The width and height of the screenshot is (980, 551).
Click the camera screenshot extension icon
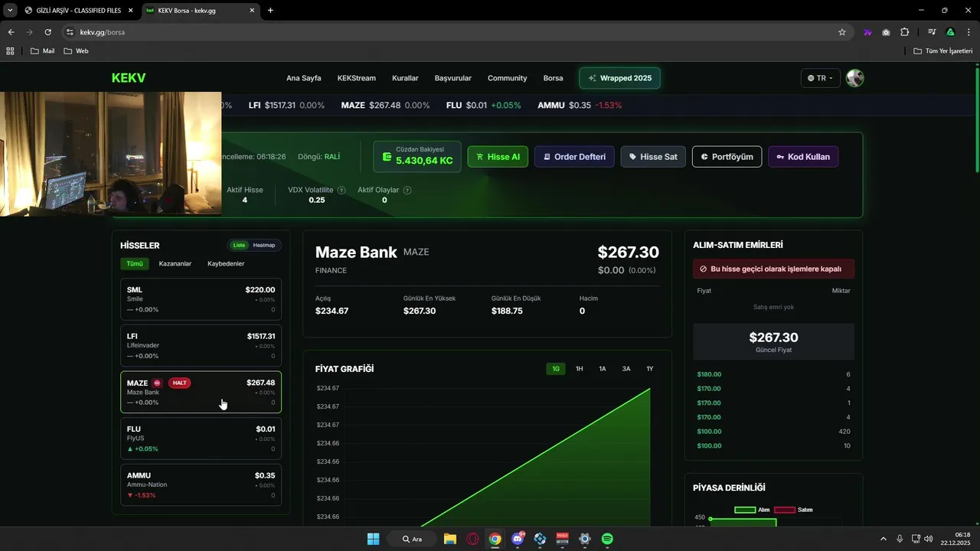click(886, 32)
